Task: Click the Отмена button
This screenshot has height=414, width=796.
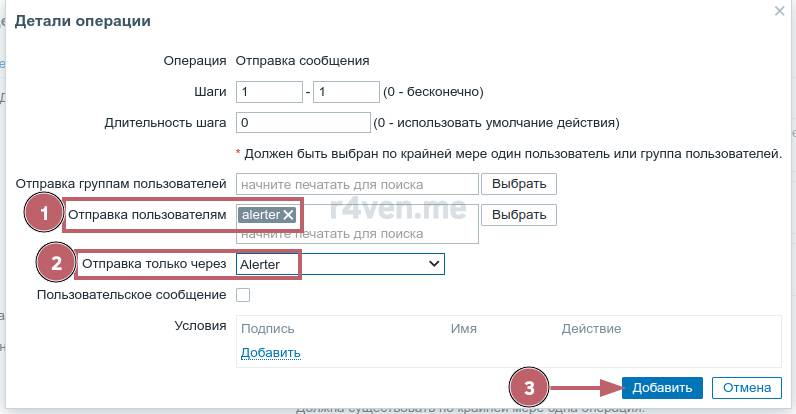Action: pyautogui.click(x=746, y=388)
